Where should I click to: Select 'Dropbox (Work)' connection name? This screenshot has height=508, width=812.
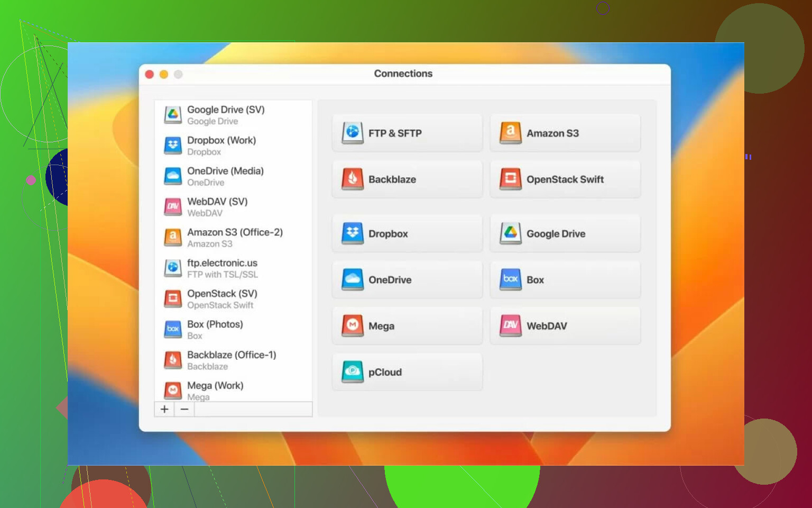click(222, 140)
